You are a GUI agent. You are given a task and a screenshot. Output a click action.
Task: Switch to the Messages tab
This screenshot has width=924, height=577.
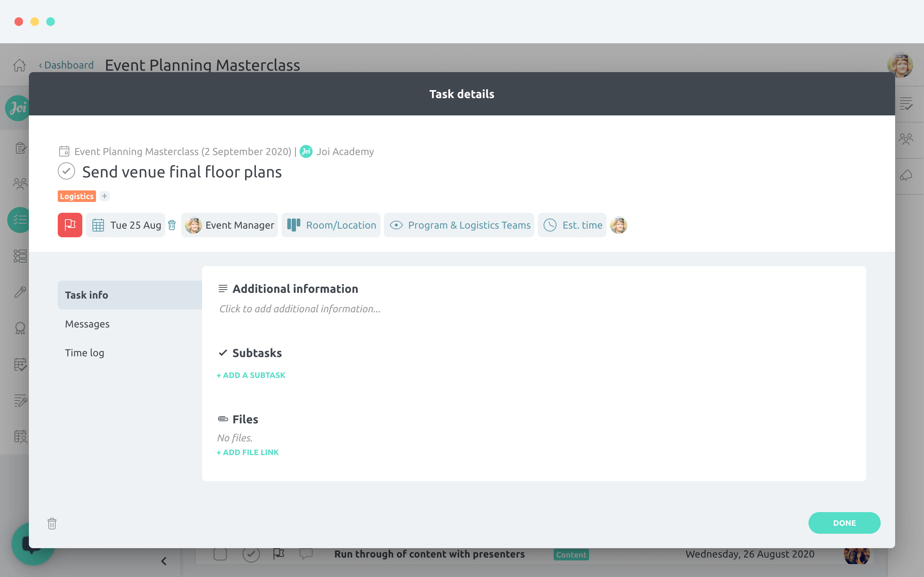87,324
